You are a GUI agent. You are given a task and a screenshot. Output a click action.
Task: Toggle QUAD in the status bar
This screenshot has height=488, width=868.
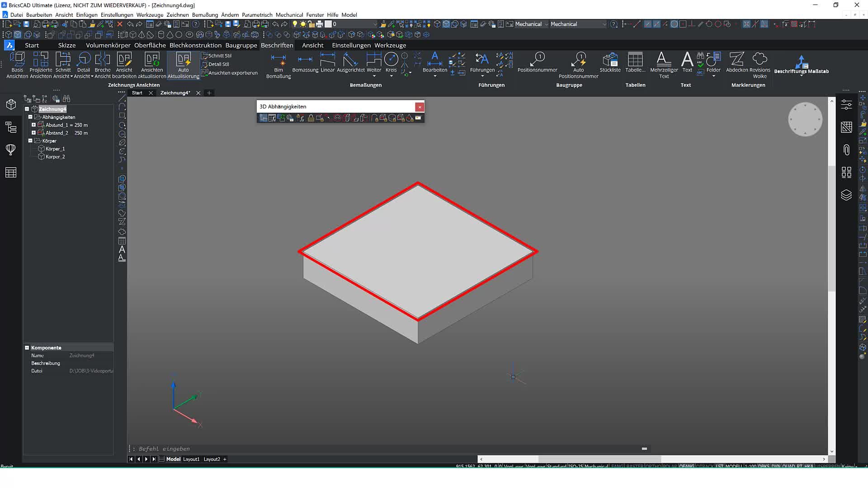[x=788, y=466]
